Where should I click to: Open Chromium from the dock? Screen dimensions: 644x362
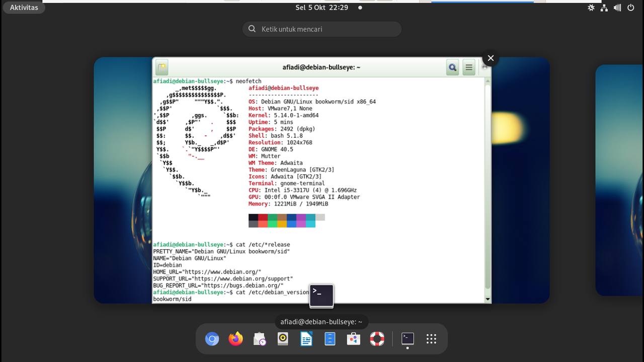click(212, 339)
